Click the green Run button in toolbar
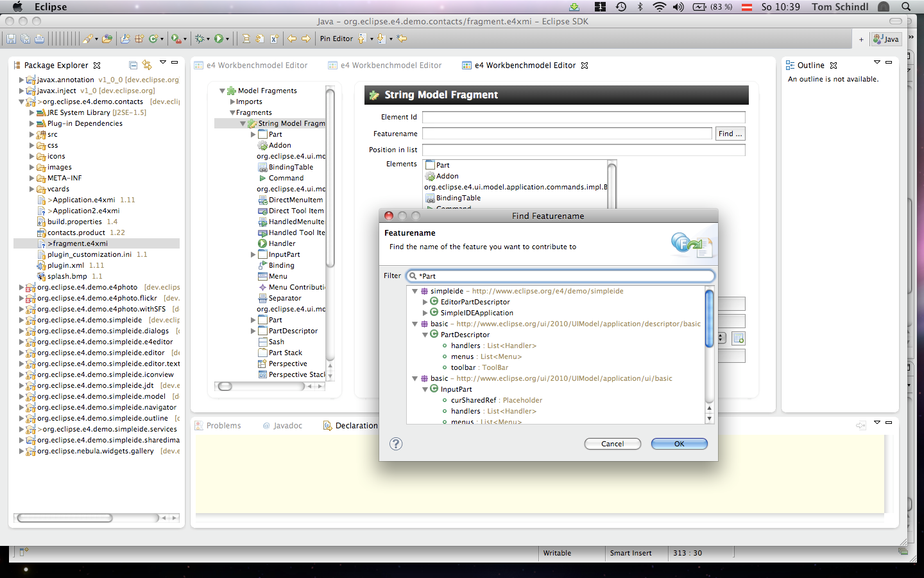Screen dimensions: 924x578 click(219, 39)
